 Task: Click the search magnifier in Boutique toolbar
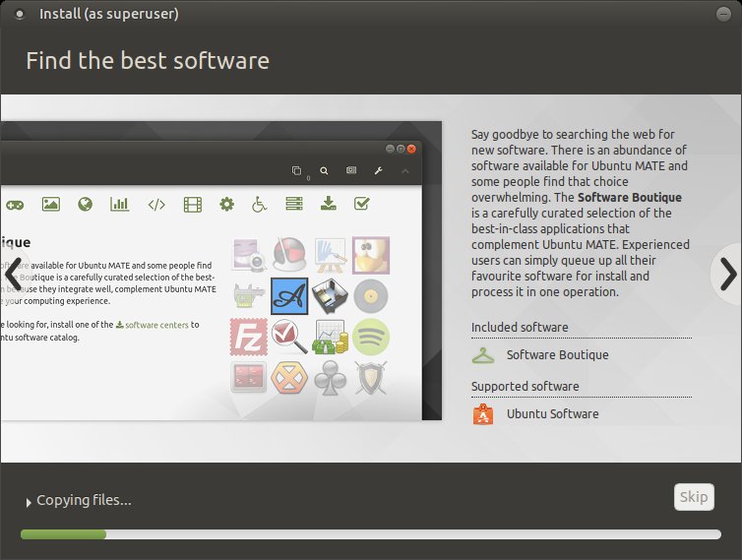pos(324,171)
